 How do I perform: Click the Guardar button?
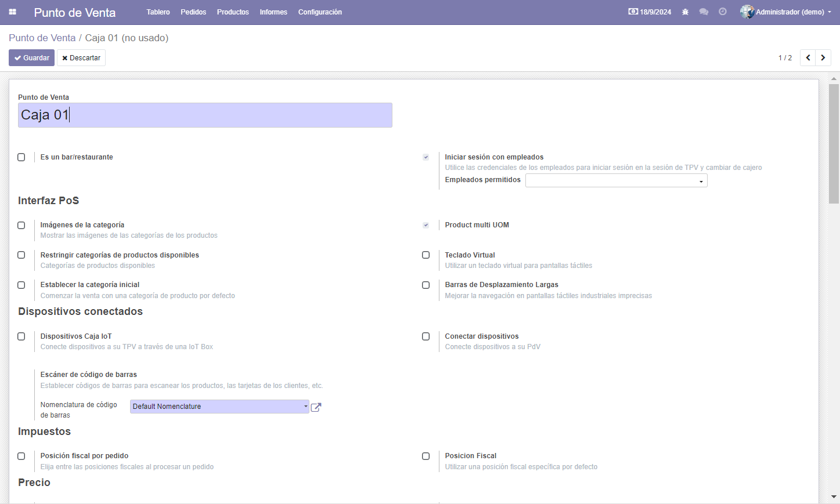(31, 58)
